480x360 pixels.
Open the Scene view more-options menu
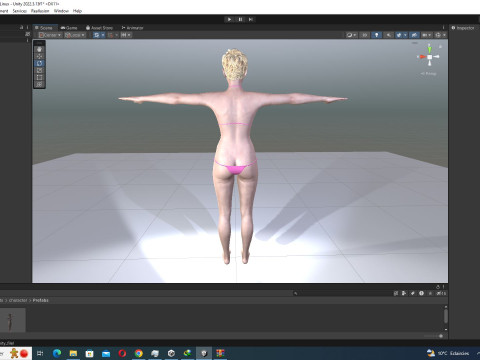[443, 28]
